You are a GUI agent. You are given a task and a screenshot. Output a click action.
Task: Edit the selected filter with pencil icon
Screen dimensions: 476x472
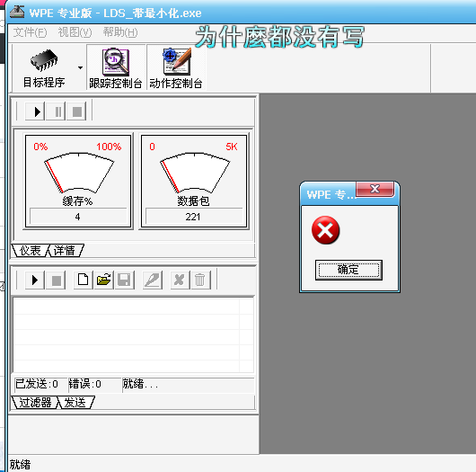(x=153, y=280)
